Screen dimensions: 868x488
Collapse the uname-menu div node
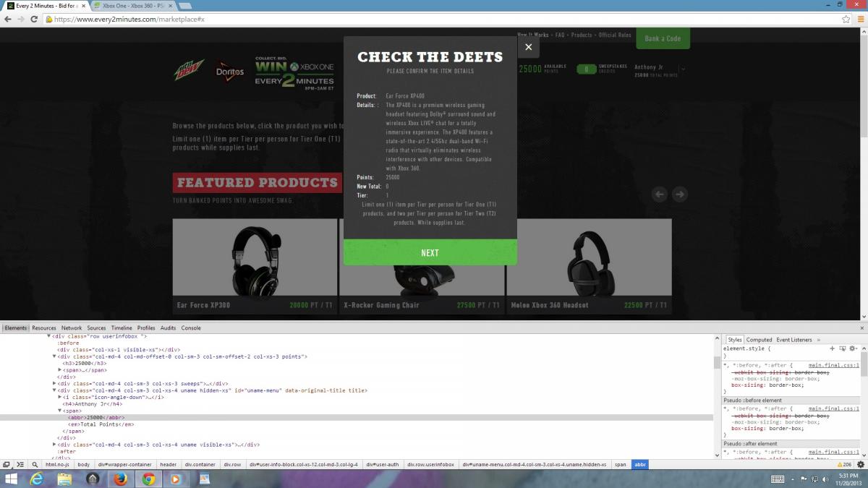[x=56, y=390]
